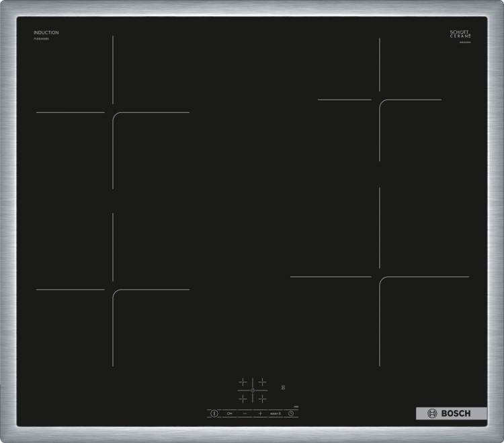Increase heat level with the plus key

tap(260, 413)
